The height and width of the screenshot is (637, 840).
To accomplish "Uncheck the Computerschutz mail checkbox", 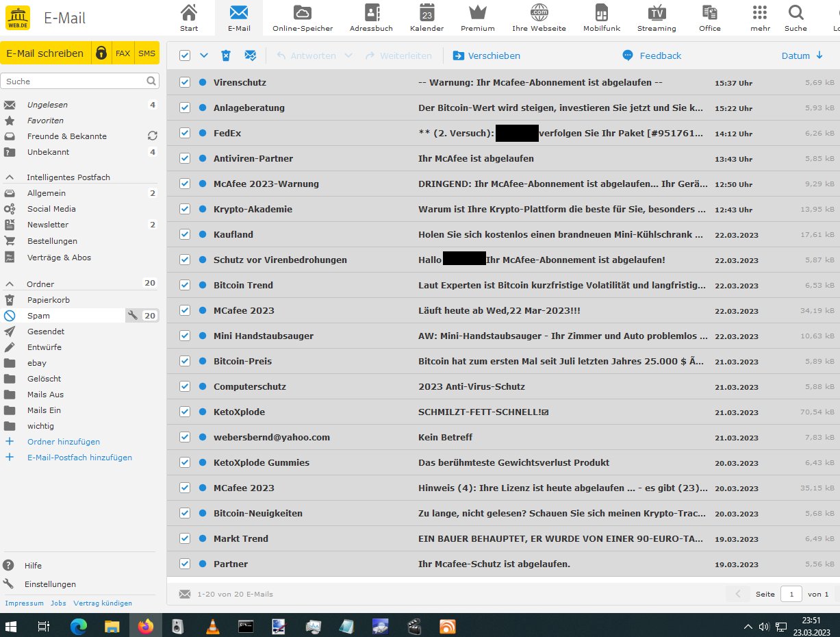I will click(x=184, y=386).
